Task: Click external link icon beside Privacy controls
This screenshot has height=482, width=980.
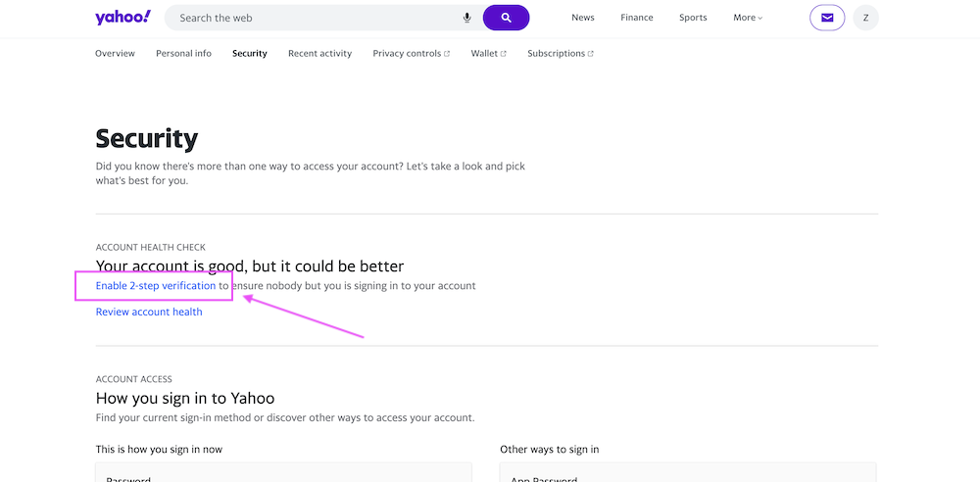Action: pyautogui.click(x=447, y=54)
